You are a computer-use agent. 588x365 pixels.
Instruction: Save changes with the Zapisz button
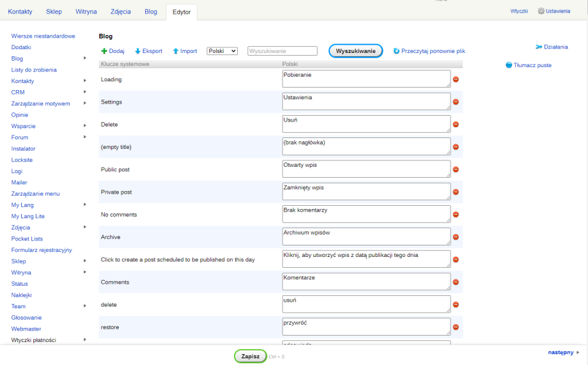(x=250, y=356)
